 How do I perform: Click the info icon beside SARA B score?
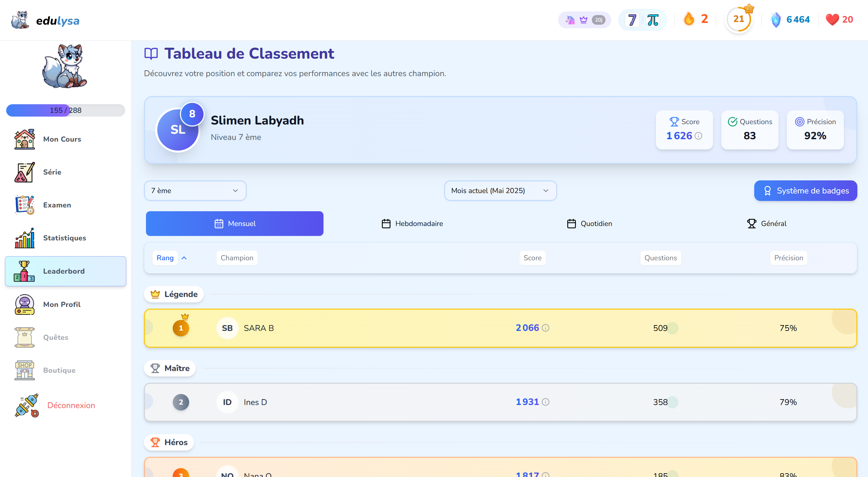546,328
